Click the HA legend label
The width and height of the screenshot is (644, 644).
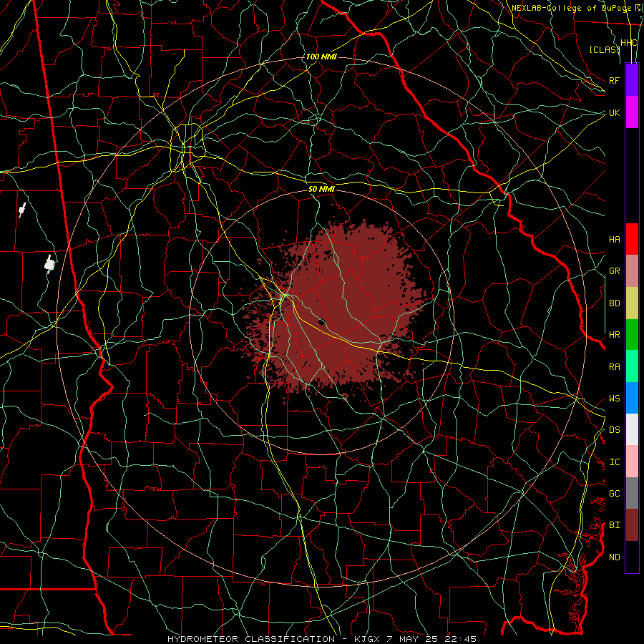click(614, 239)
